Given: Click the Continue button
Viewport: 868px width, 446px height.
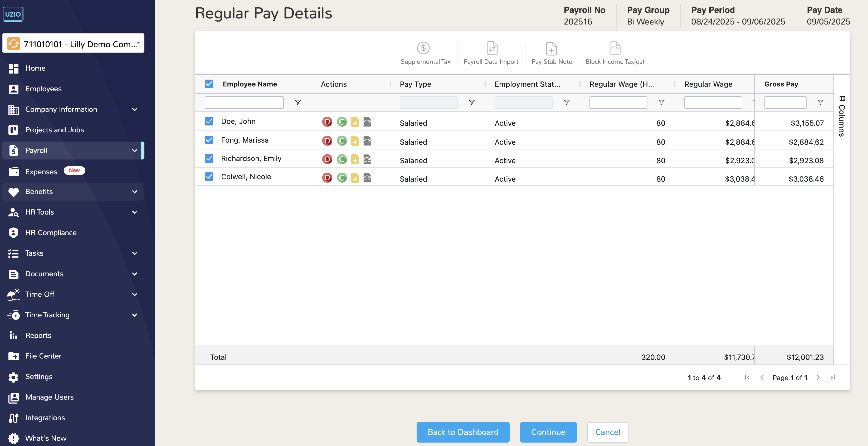Looking at the screenshot, I should click(x=548, y=432).
